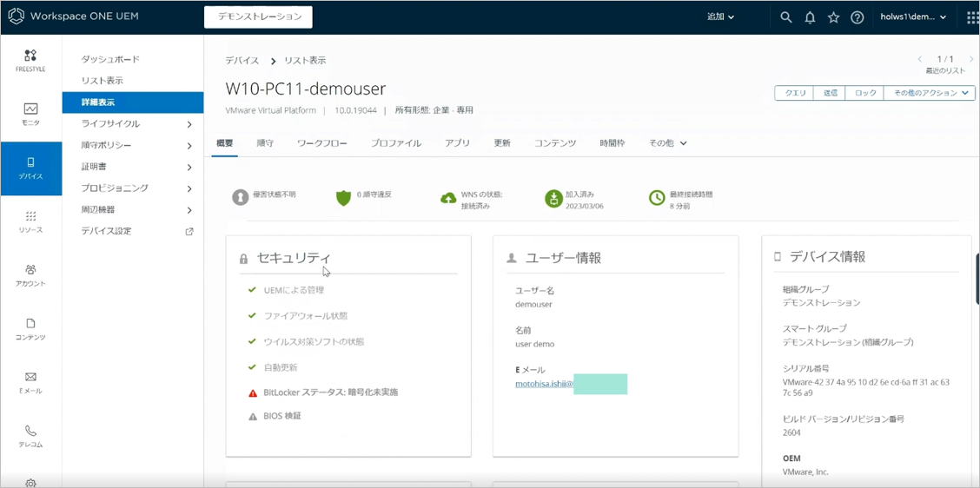Screen dimensions: 980x488
Task: Open the モニタ monitor section
Action: (x=30, y=114)
